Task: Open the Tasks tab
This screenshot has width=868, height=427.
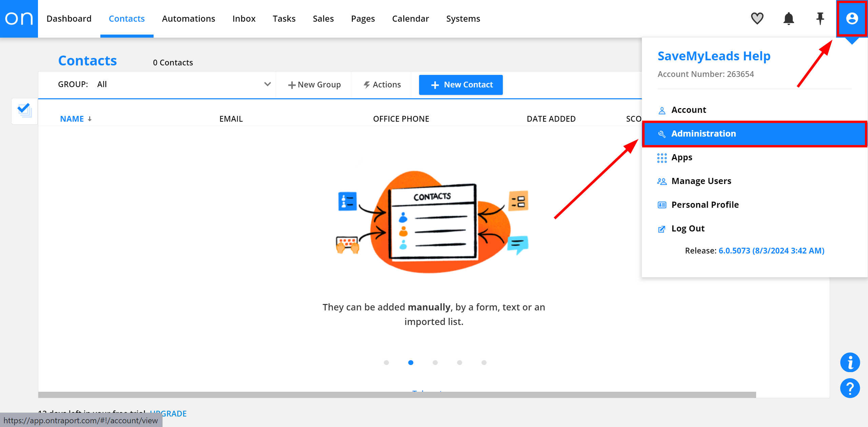Action: (284, 19)
